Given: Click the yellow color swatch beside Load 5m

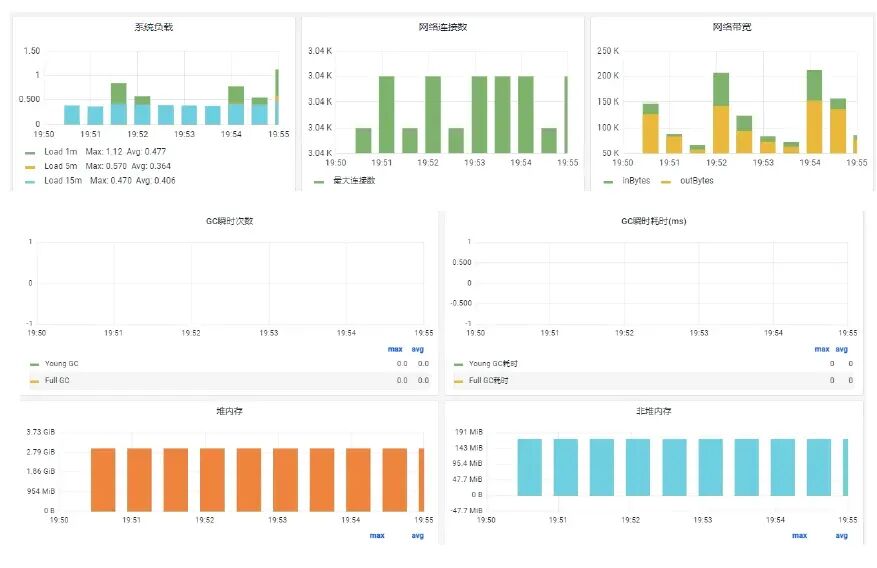Looking at the screenshot, I should [30, 167].
